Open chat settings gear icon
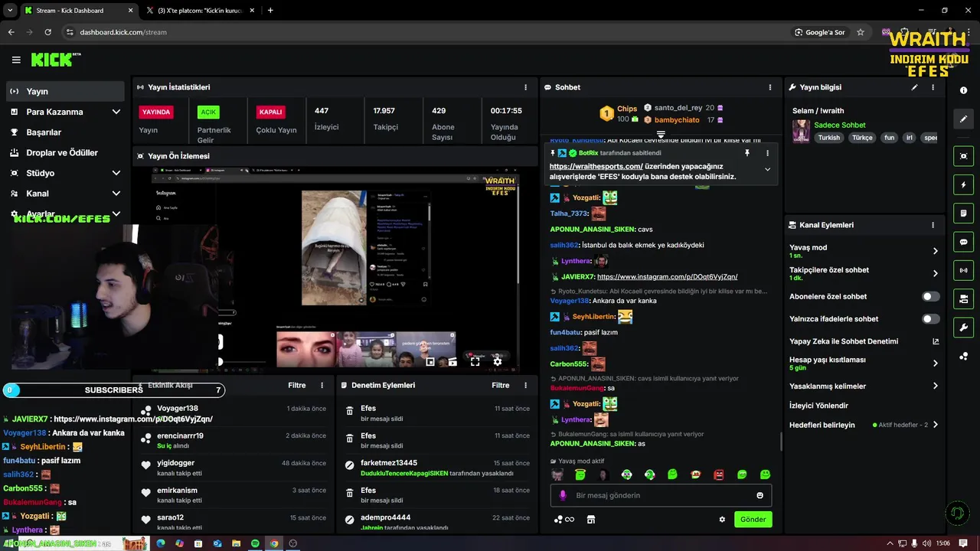 coord(721,520)
